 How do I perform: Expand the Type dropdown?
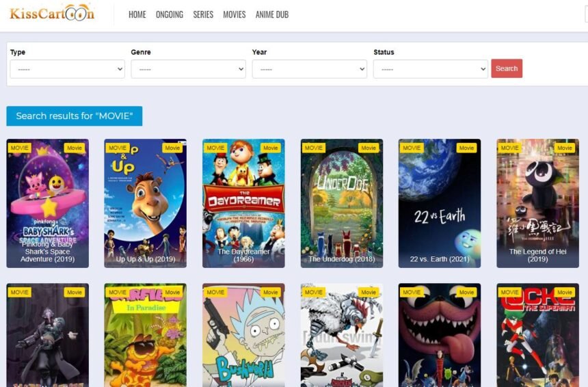click(x=68, y=69)
